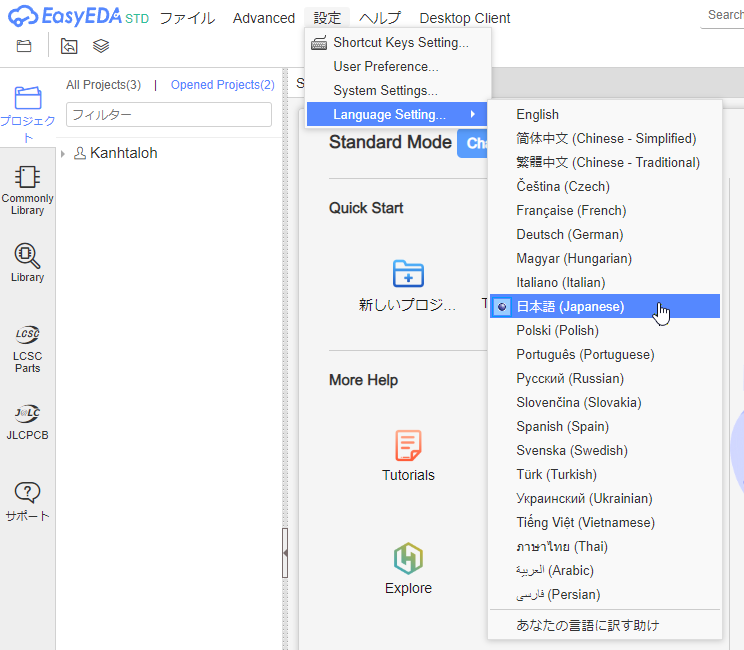
Task: Select Svenska (Swedish) language
Action: pyautogui.click(x=604, y=450)
